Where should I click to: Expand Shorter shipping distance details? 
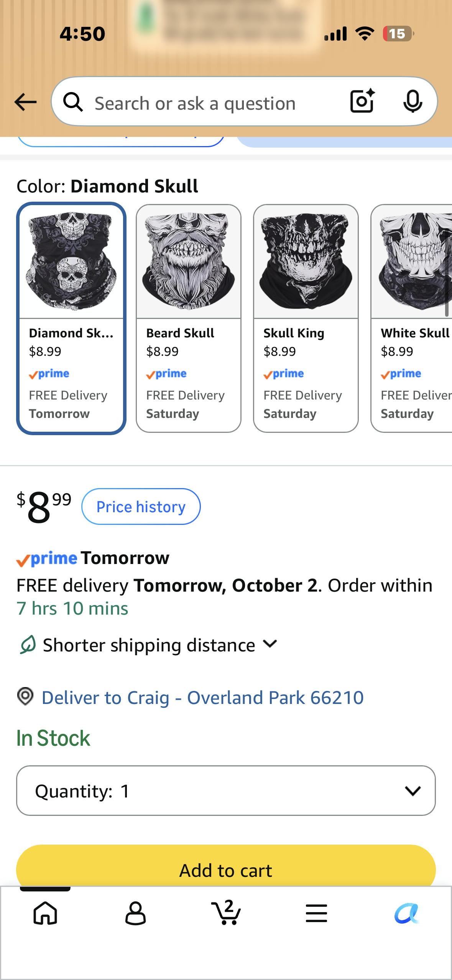pos(148,645)
